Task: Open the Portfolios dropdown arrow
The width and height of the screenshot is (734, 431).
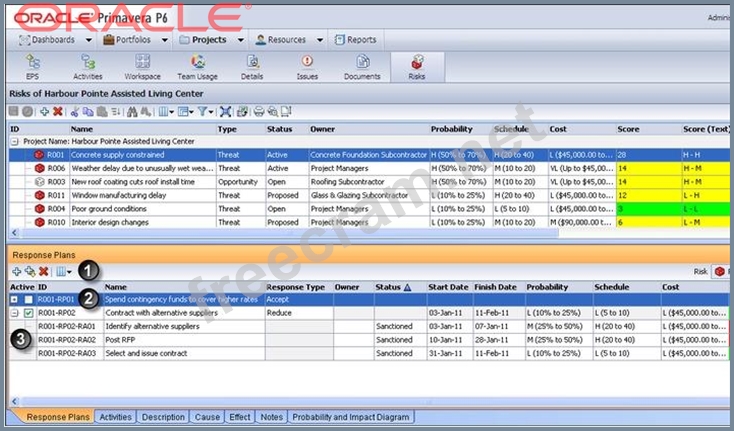Action: point(165,40)
